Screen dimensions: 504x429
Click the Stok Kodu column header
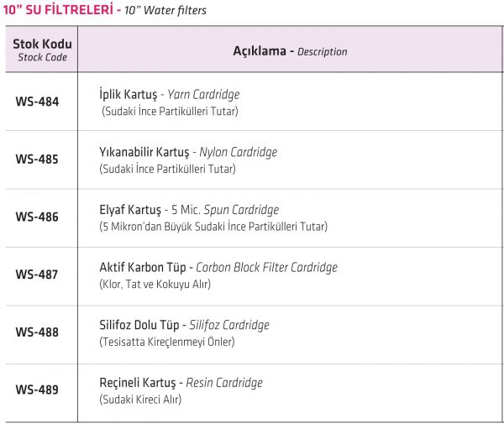(x=41, y=50)
